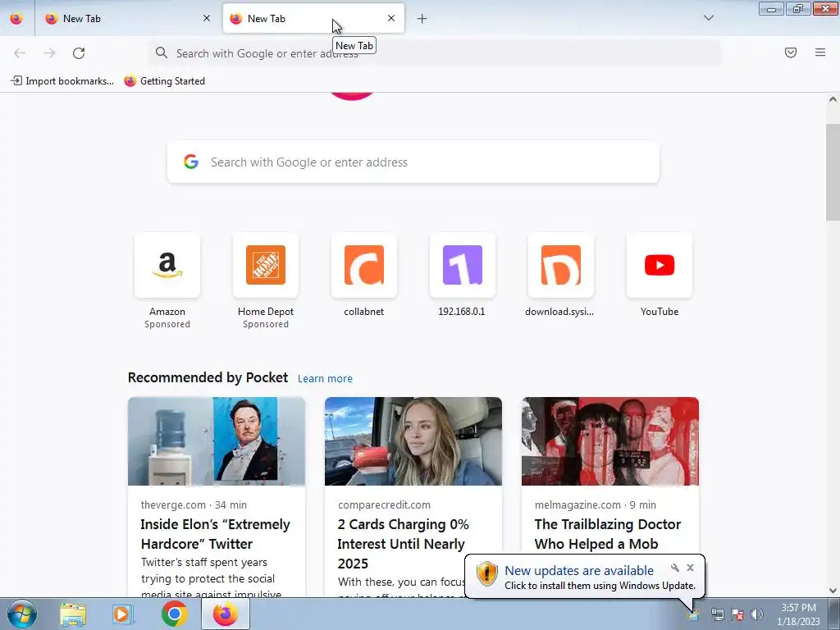Click the theverge.com · 34 min source text

pos(194,504)
